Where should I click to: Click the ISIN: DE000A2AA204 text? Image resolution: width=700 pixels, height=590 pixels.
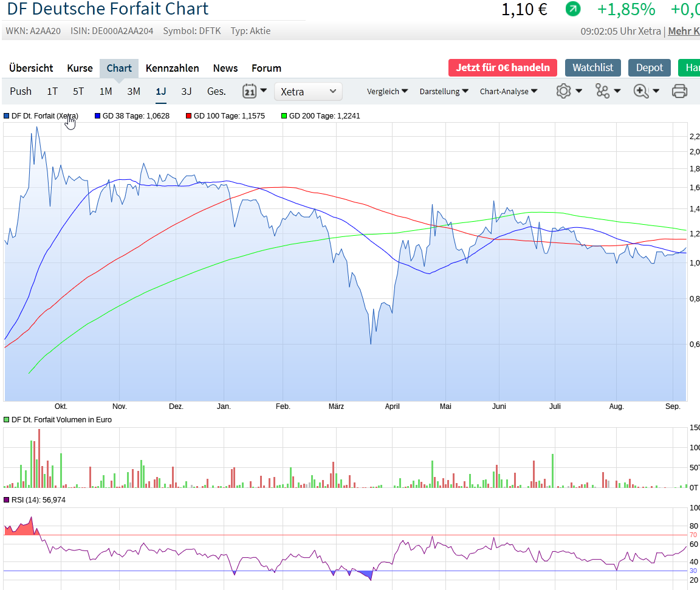(x=112, y=31)
